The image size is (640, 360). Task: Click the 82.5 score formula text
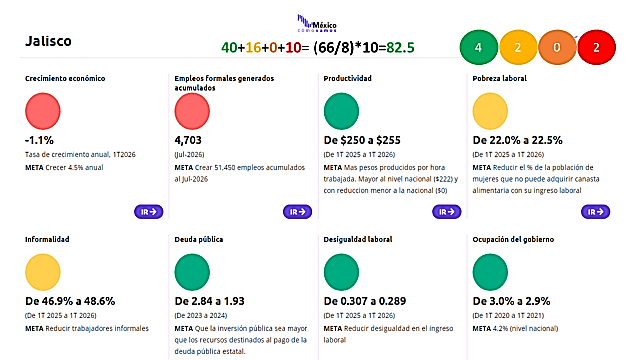pos(318,48)
